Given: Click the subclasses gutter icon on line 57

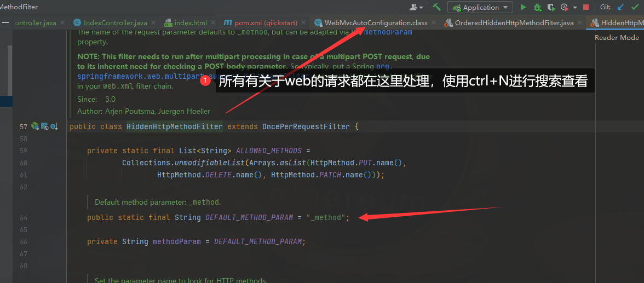Looking at the screenshot, I should coord(54,126).
